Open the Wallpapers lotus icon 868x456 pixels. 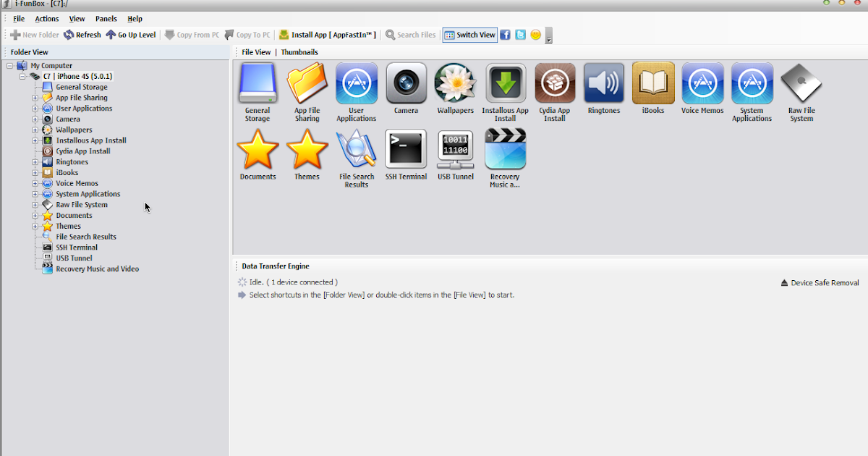point(456,83)
